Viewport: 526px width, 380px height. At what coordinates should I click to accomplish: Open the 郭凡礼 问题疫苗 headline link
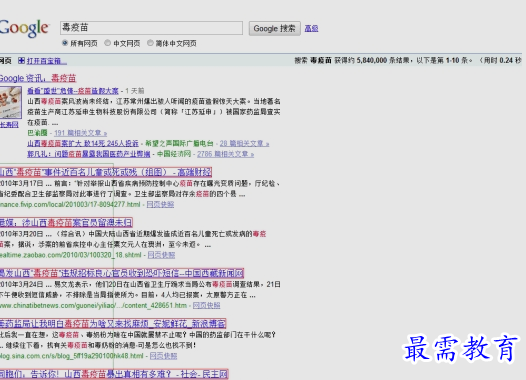pyautogui.click(x=89, y=154)
